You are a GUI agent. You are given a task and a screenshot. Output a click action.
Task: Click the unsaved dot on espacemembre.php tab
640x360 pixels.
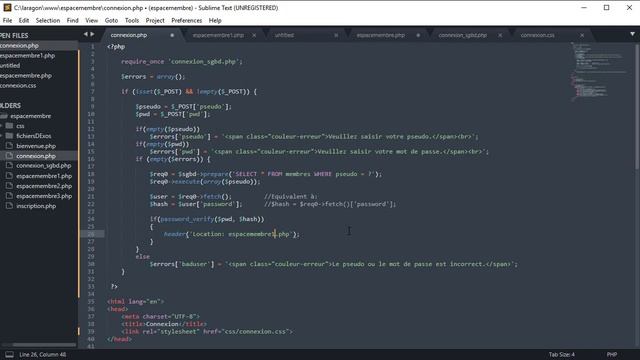pos(418,35)
